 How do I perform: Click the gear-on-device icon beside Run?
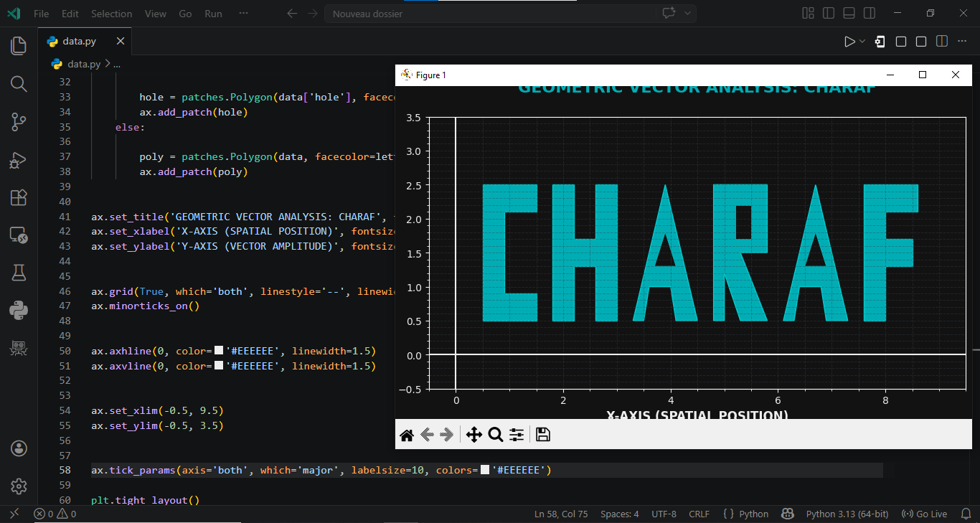coord(880,42)
